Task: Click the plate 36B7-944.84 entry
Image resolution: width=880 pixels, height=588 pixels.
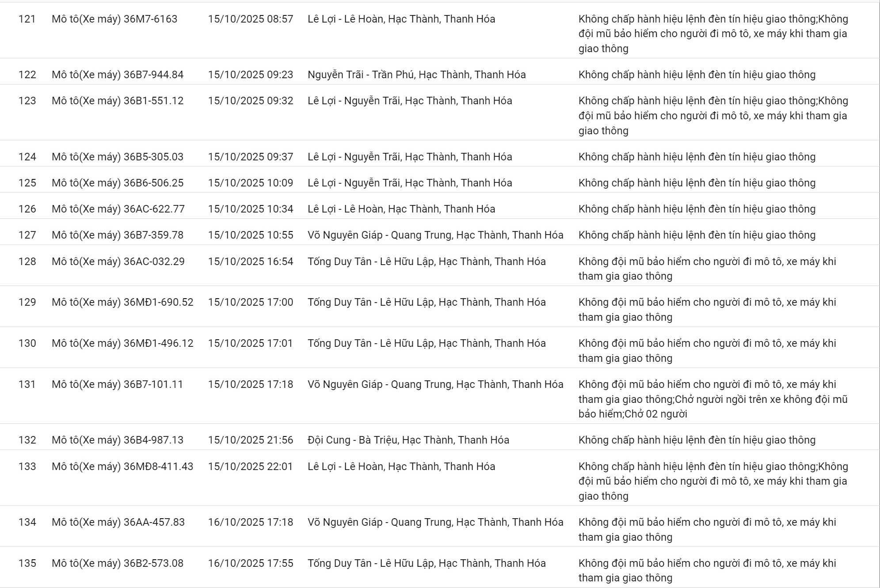Action: 118,75
